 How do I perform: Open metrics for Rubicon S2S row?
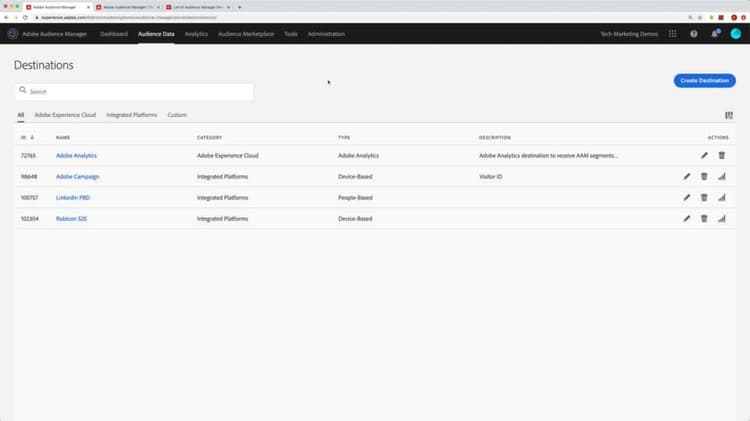(722, 219)
